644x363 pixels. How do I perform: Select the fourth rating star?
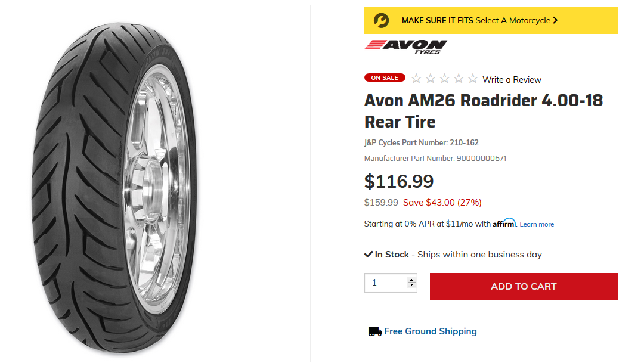(x=459, y=79)
